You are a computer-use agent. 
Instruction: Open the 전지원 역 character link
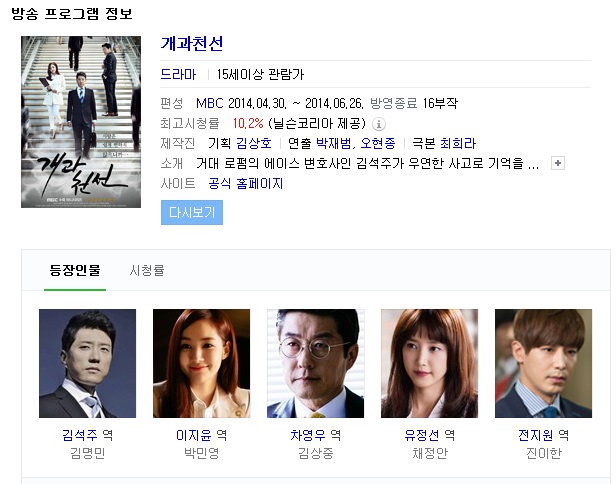pos(543,435)
